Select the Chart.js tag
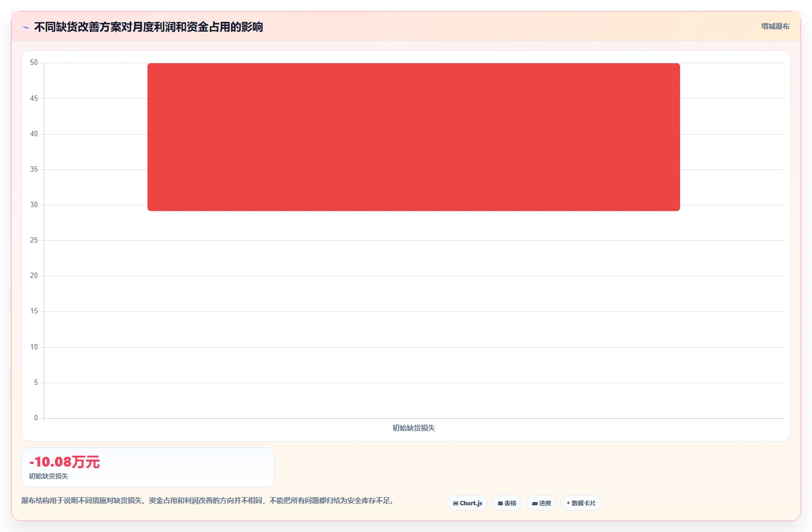The height and width of the screenshot is (532, 812). (467, 503)
